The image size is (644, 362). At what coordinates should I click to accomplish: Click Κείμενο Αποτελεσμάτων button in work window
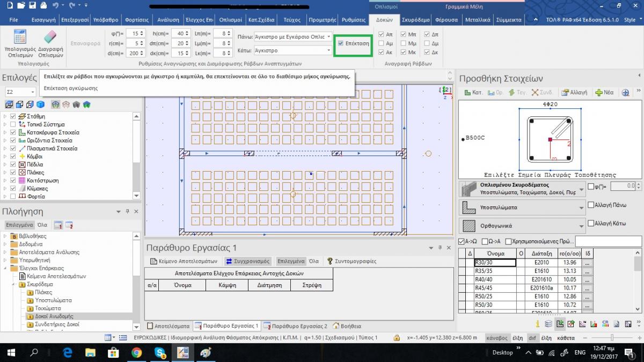[184, 261]
